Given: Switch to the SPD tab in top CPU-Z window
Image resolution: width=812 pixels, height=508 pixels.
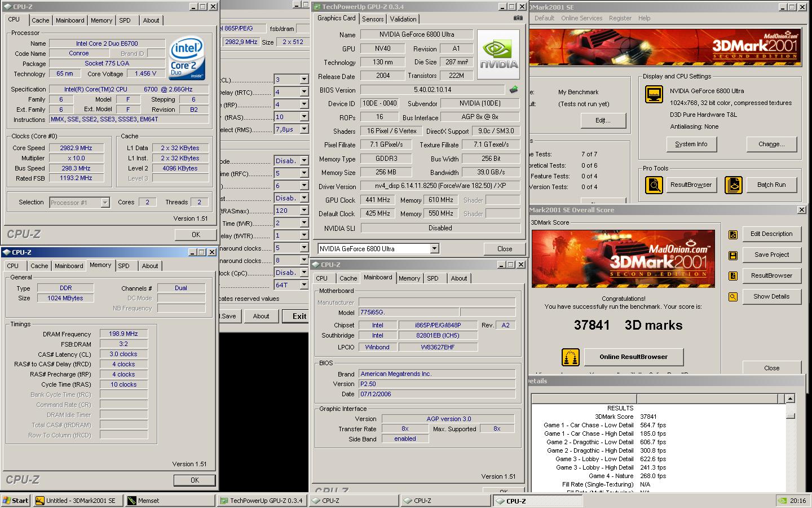Looking at the screenshot, I should (x=125, y=20).
